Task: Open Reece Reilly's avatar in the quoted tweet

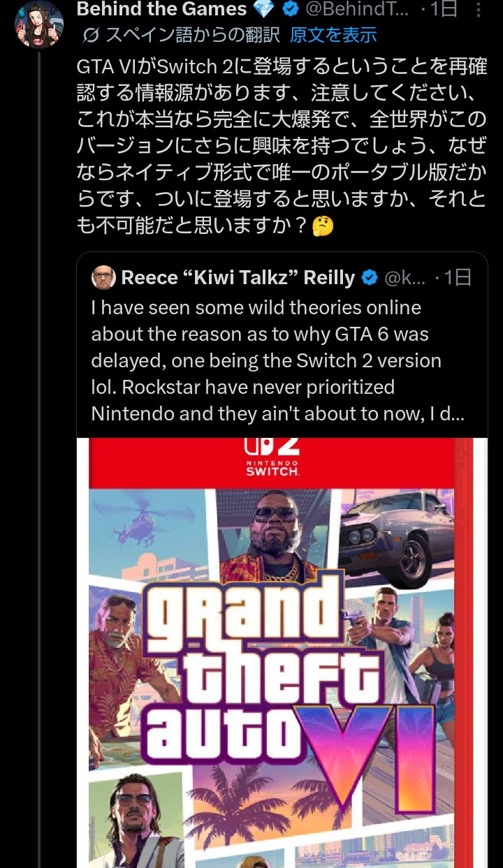Action: [x=104, y=278]
